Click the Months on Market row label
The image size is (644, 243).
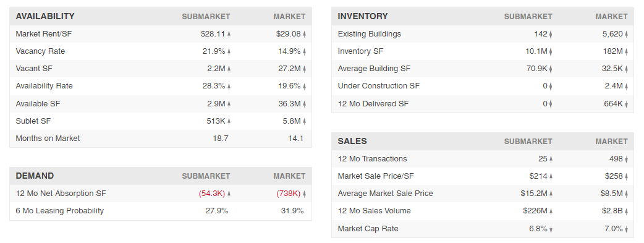[48, 139]
